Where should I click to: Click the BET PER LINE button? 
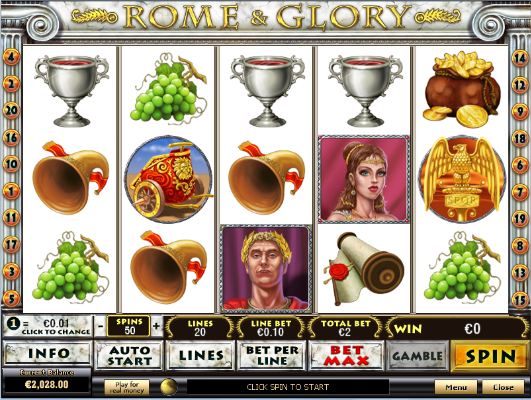272,355
